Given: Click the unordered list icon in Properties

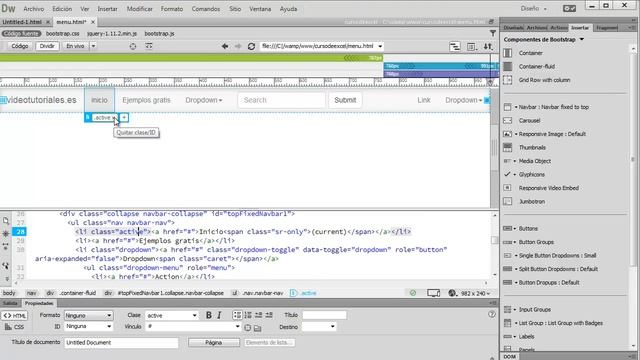Looking at the screenshot, I should point(237,315).
